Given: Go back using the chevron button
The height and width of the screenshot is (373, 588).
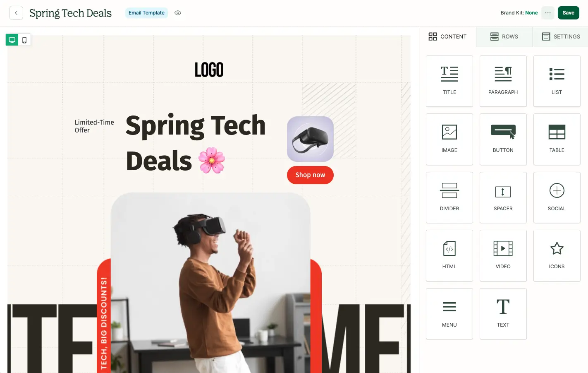Looking at the screenshot, I should [16, 13].
